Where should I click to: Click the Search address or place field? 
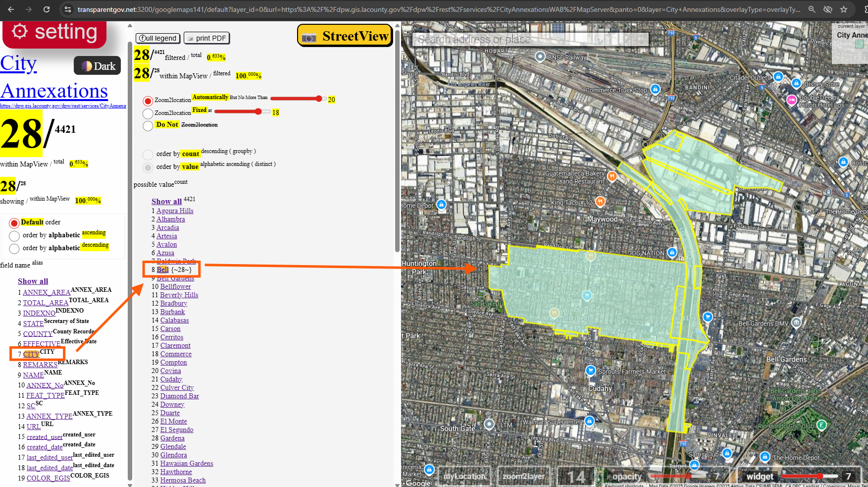tap(530, 40)
